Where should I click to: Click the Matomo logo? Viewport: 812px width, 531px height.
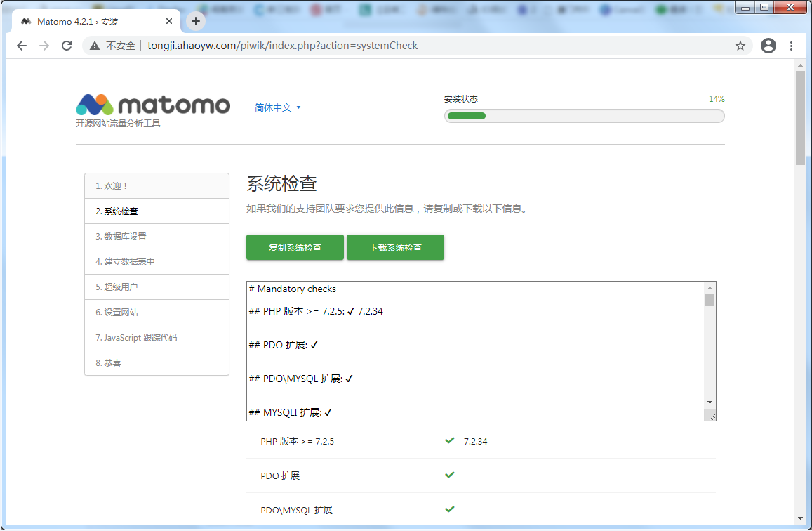(153, 105)
